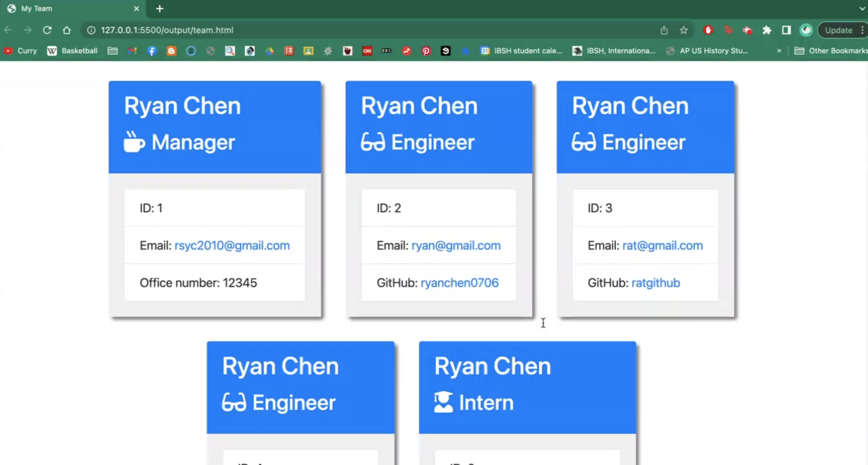Click the 'Office number: 12345' text
Screen dimensions: 868x465
198,282
